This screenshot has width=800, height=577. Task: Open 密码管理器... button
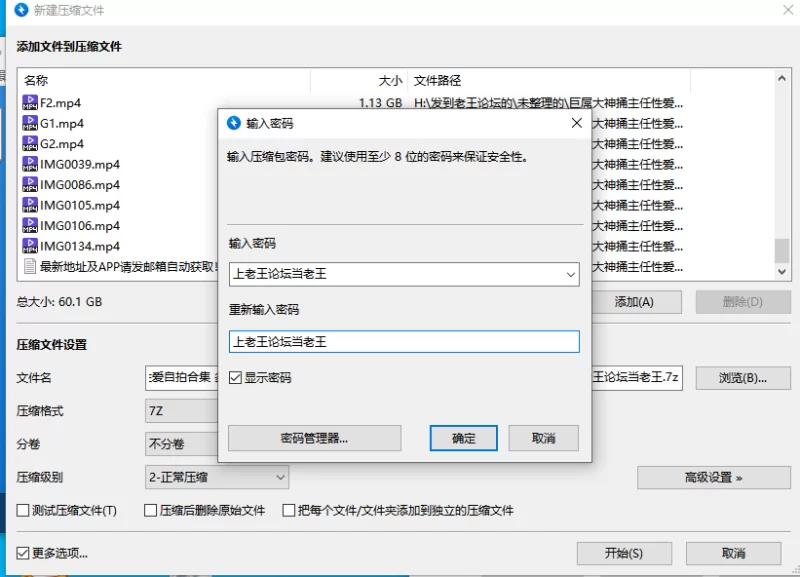click(314, 438)
